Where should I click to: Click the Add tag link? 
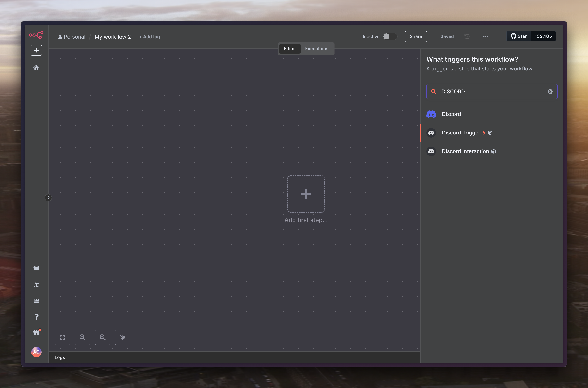click(150, 37)
